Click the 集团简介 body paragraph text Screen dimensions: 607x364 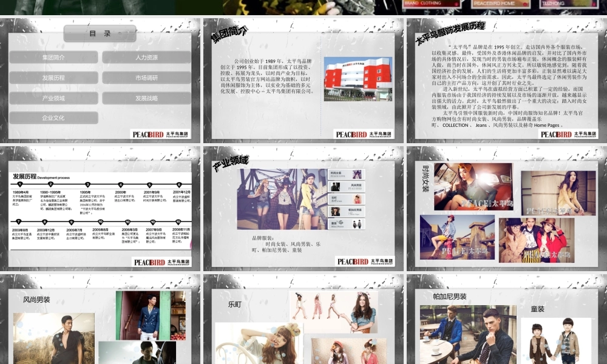pos(267,76)
